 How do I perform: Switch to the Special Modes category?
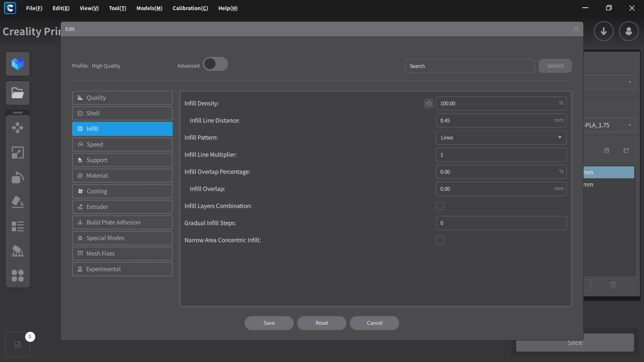(122, 238)
